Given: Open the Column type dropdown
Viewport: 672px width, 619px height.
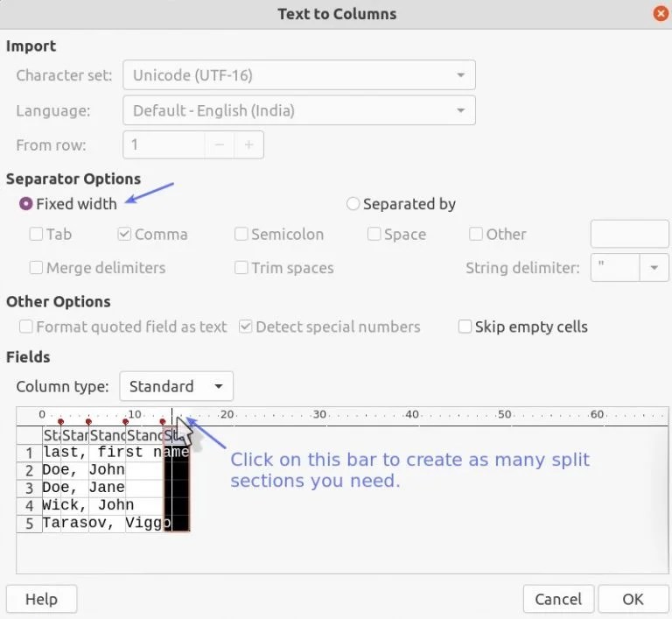Looking at the screenshot, I should click(177, 386).
